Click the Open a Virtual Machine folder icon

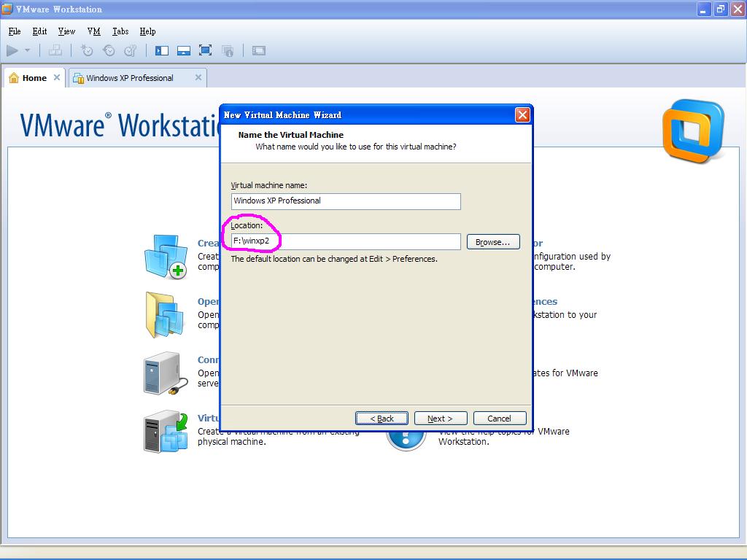click(x=165, y=315)
